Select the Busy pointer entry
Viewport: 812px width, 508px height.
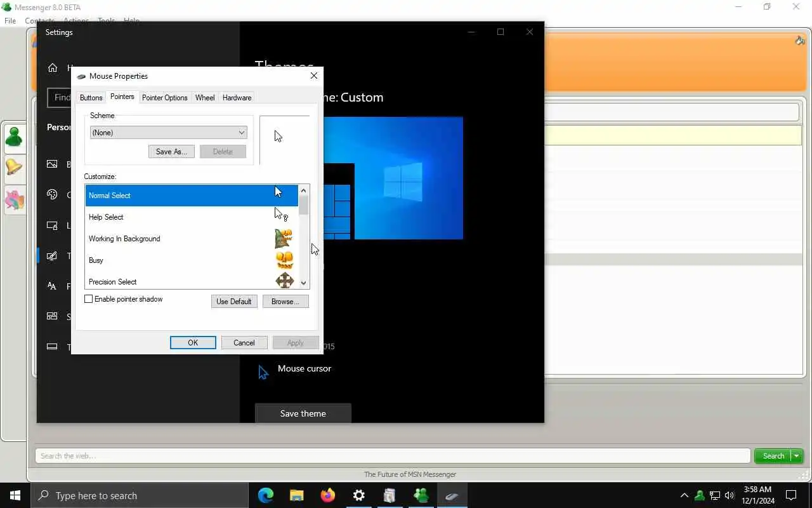tap(192, 260)
